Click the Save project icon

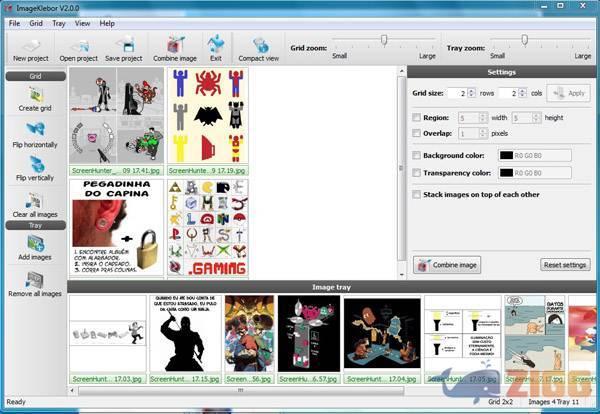pyautogui.click(x=125, y=44)
